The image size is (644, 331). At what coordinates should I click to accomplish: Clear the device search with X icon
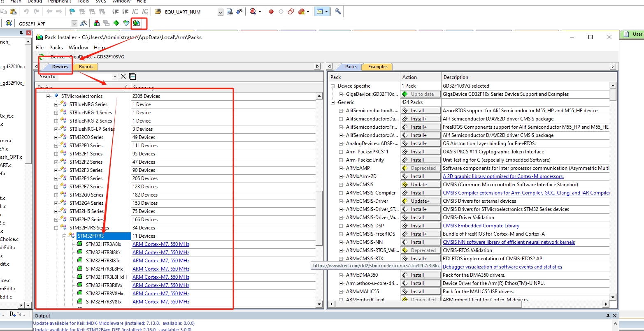tap(123, 76)
